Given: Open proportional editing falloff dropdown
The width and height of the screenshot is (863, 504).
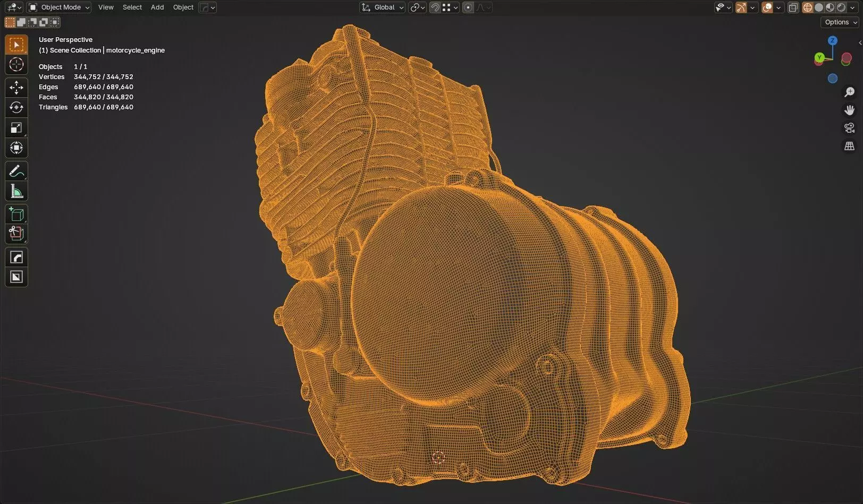Looking at the screenshot, I should point(484,7).
